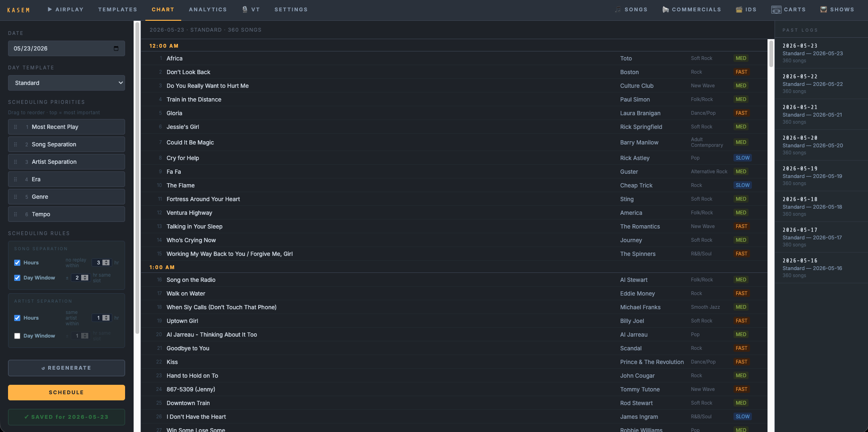
Task: Click the Regenerate button
Action: click(67, 368)
